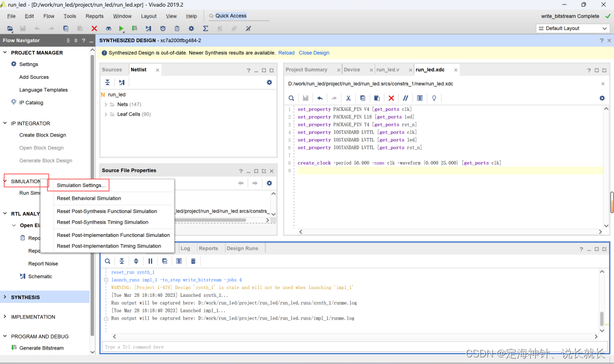Image resolution: width=614 pixels, height=364 pixels.
Task: Expand Nets (147) tree node
Action: tap(105, 104)
